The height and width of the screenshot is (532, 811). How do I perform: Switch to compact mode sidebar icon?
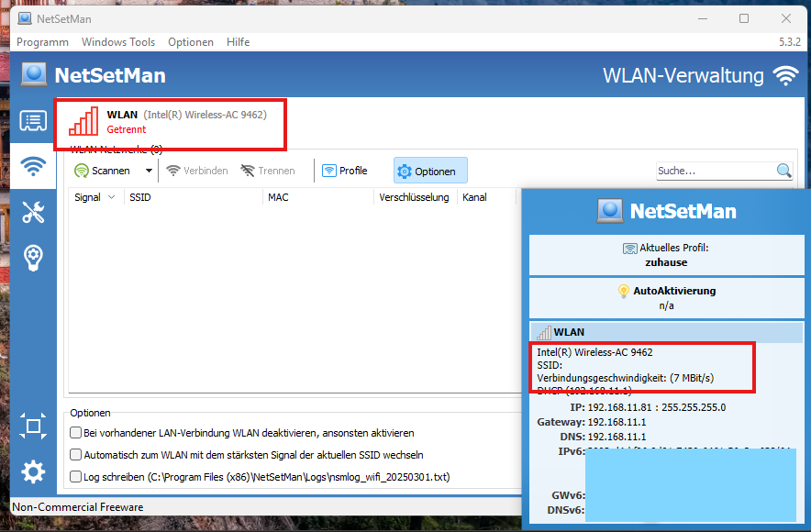pyautogui.click(x=33, y=426)
